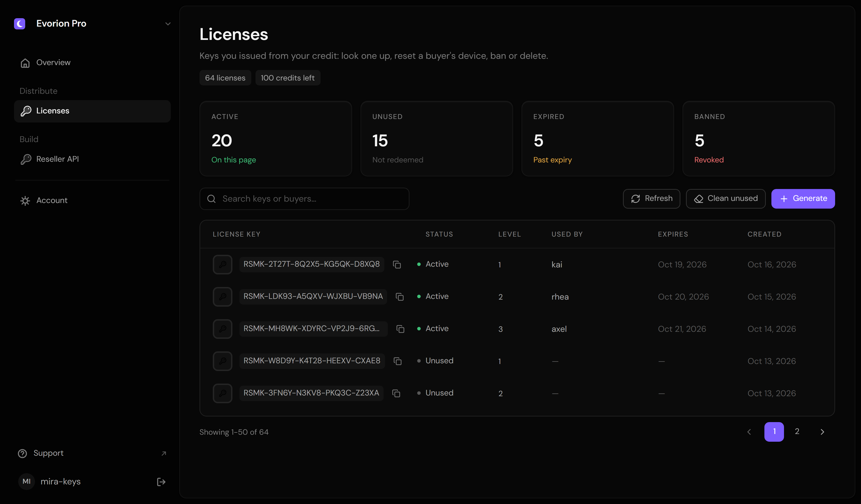Click the buyer name kai
Image resolution: width=861 pixels, height=504 pixels.
tap(556, 265)
